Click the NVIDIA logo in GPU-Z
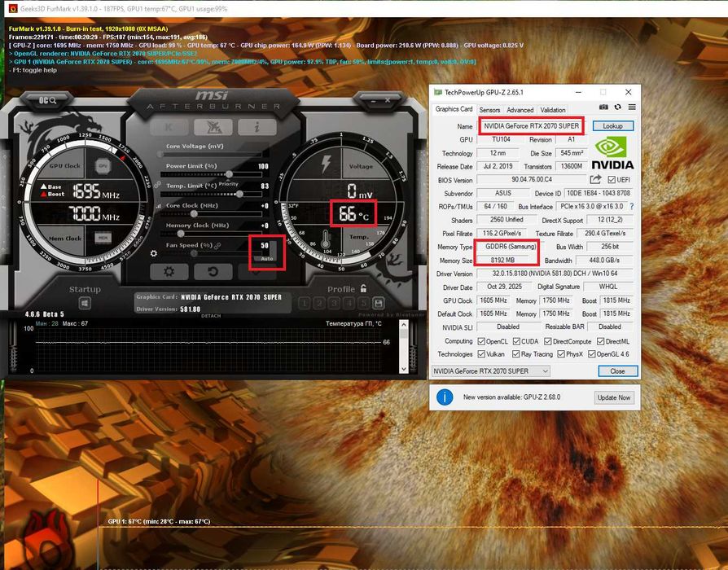Screen dimensions: 728x570 tap(612, 153)
